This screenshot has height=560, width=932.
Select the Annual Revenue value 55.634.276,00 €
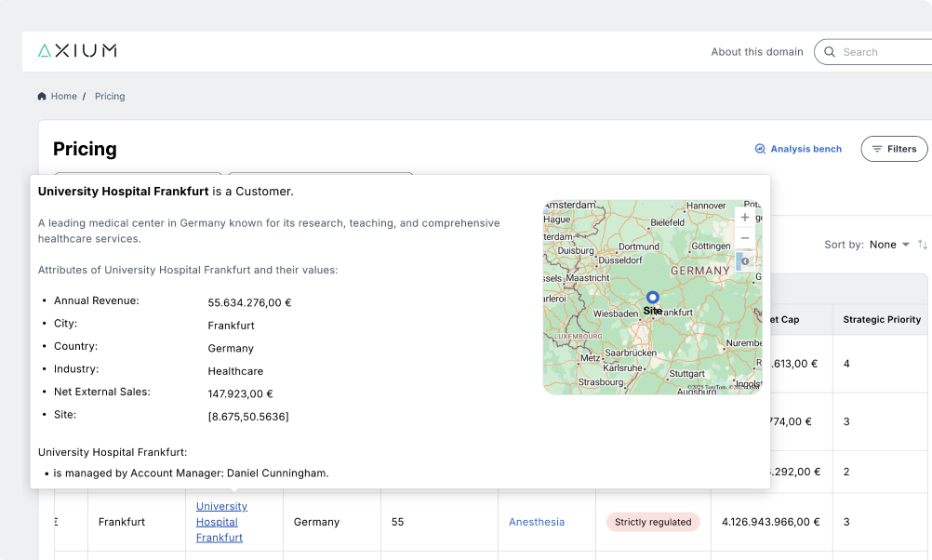(x=249, y=302)
